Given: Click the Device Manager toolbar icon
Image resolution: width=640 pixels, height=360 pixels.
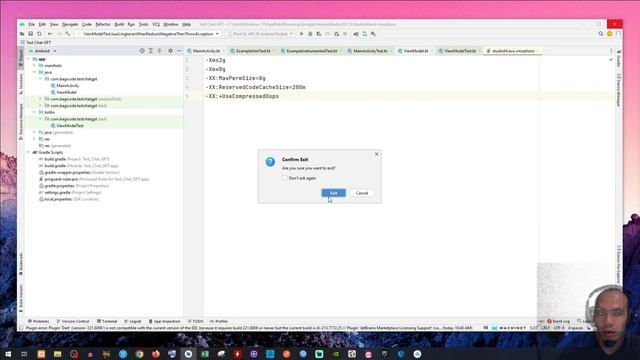Looking at the screenshot, I should coord(364,34).
